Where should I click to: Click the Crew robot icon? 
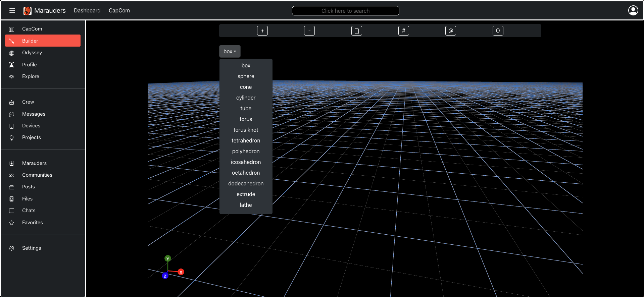coord(12,102)
